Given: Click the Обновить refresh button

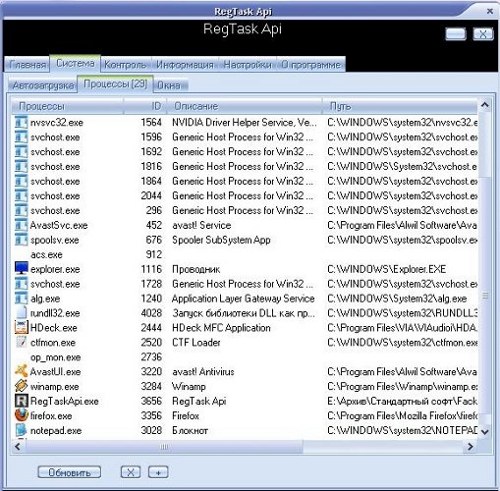Looking at the screenshot, I should 69,472.
